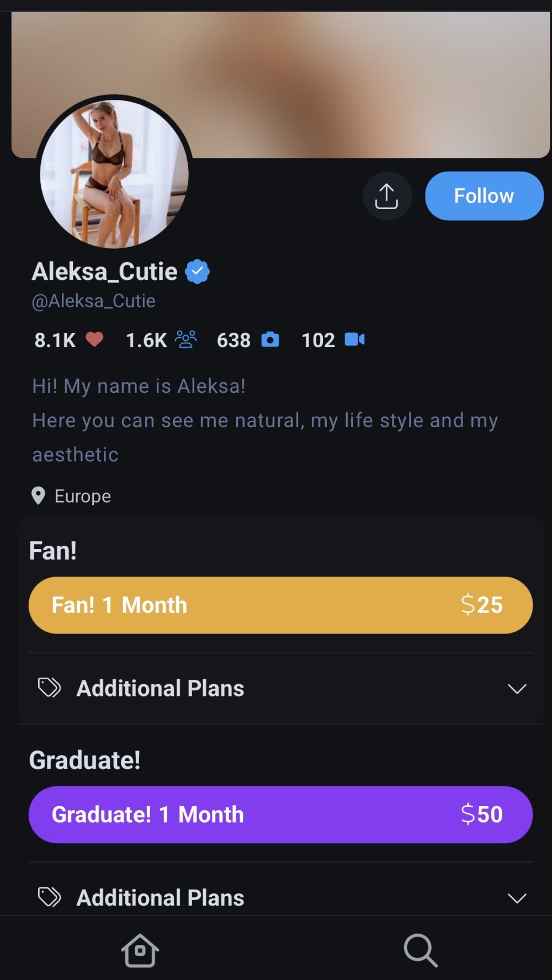Click the red heart likes icon
The image size is (552, 980).
coord(94,339)
